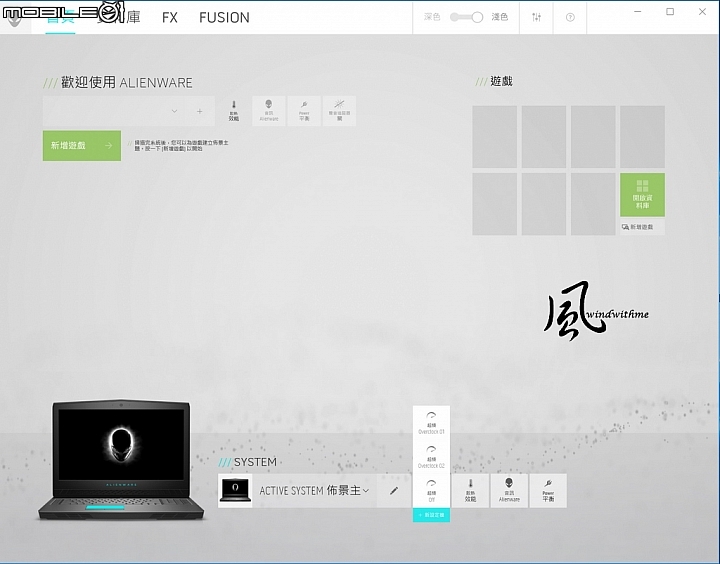Click the green 新增遊戲 button
This screenshot has height=564, width=720.
pyautogui.click(x=82, y=146)
